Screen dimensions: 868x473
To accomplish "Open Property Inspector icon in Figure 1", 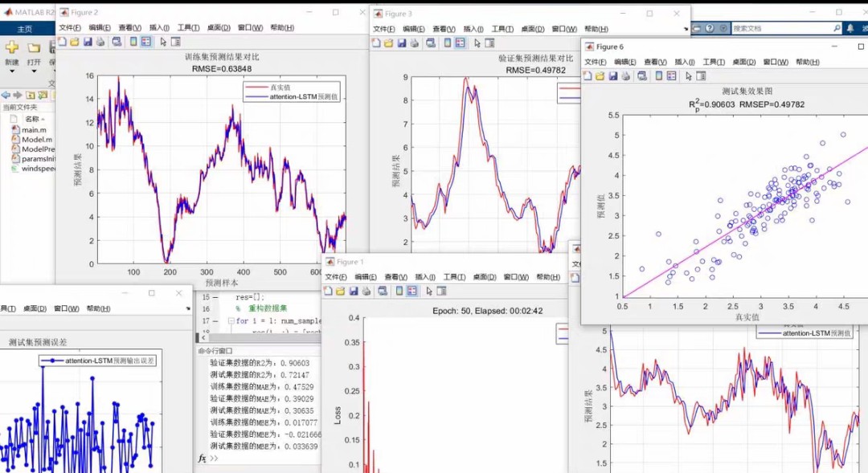I will click(441, 291).
